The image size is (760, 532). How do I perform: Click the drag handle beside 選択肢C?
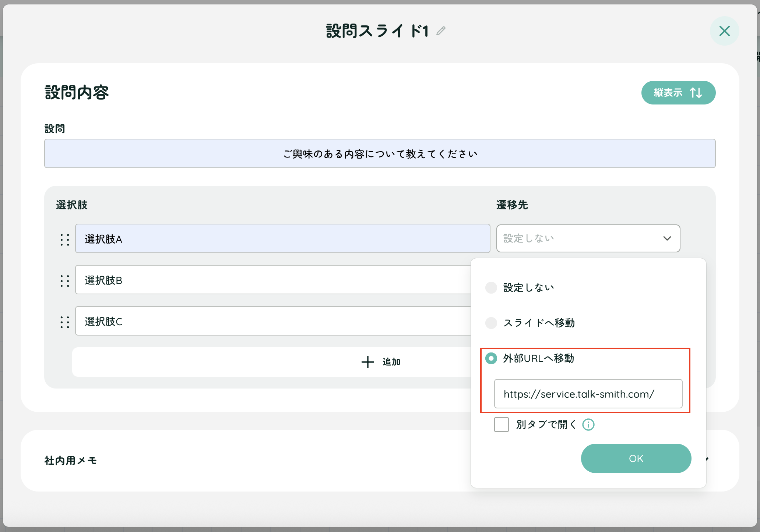[65, 322]
